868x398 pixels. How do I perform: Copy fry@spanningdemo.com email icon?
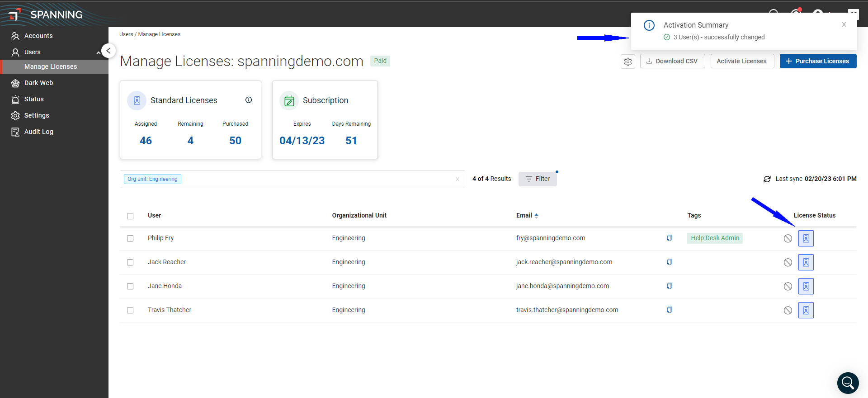coord(670,238)
